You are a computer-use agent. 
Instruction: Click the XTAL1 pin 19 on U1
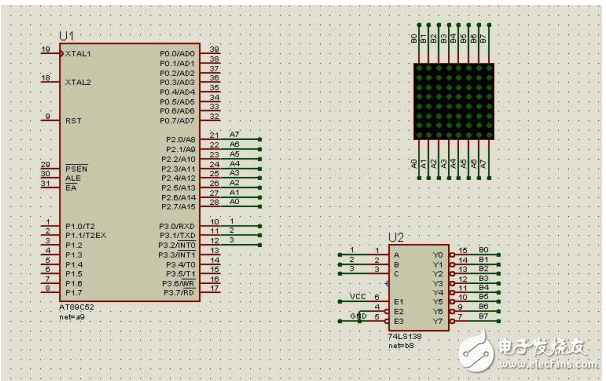[50, 54]
